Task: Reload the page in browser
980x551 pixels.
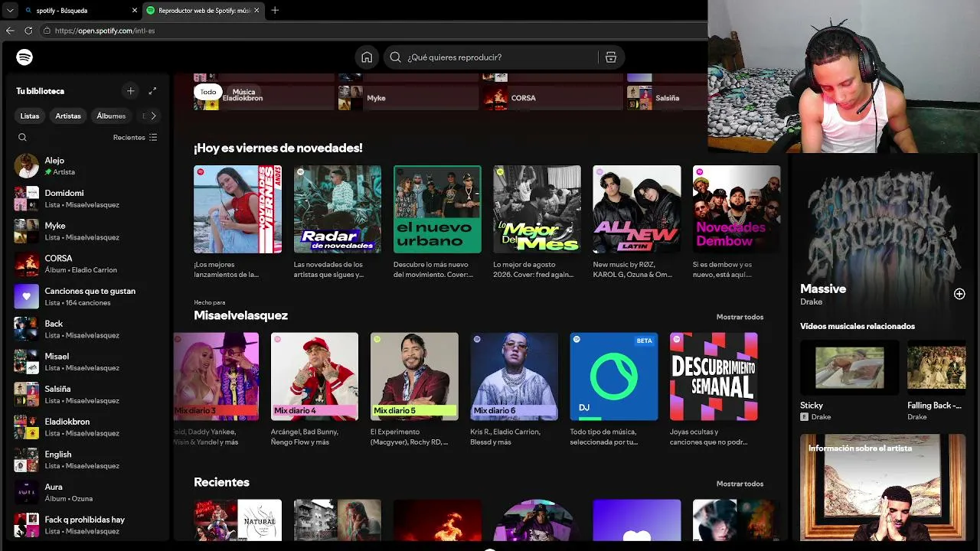Action: pyautogui.click(x=28, y=31)
